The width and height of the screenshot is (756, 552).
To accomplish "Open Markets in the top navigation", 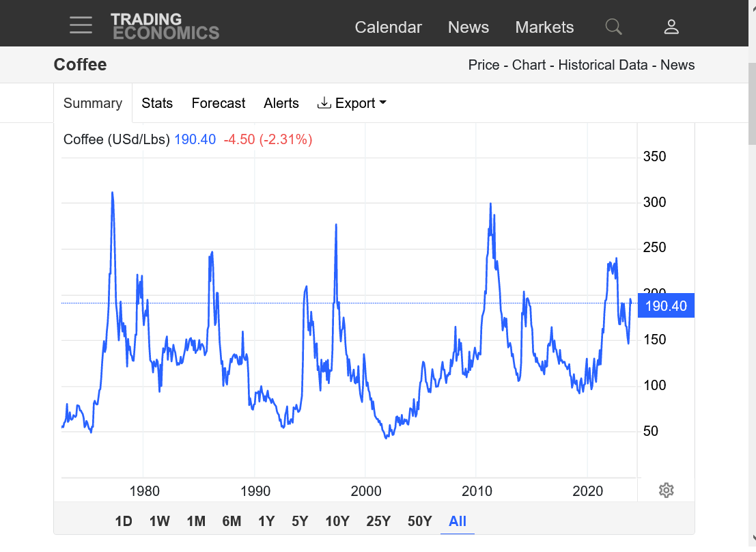I will coord(544,27).
